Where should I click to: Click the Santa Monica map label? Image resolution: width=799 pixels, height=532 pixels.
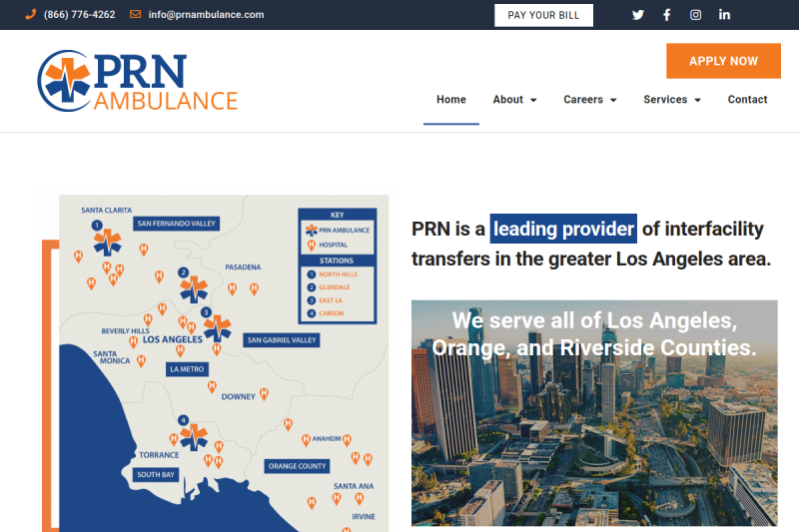[112, 357]
